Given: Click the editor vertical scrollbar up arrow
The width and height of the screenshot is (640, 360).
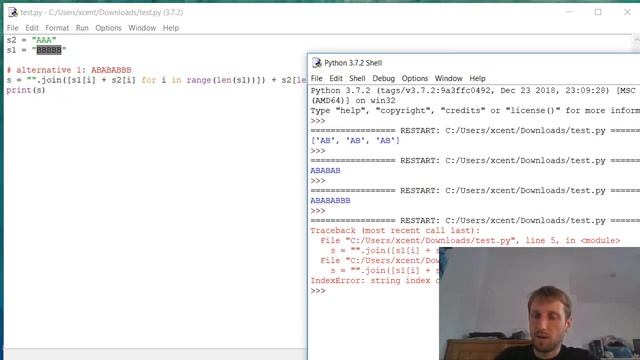Looking at the screenshot, I should click(x=636, y=39).
